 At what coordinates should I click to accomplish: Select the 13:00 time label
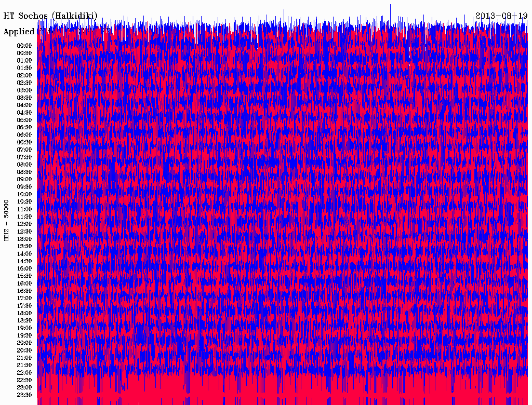24,239
